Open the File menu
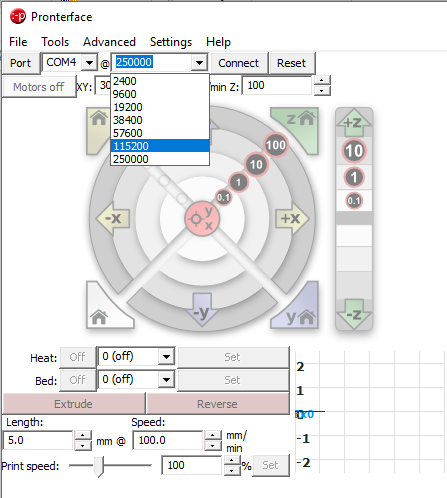Viewport: 447px width, 498px height. point(18,42)
